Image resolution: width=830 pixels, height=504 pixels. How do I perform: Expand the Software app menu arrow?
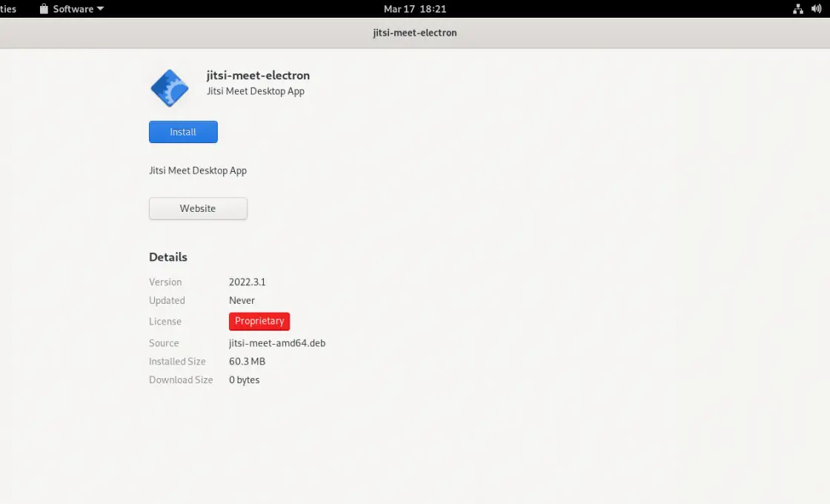point(100,8)
